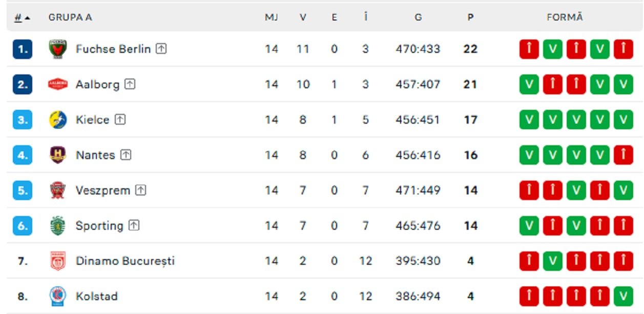Click the Dinamo București logo
The width and height of the screenshot is (644, 314).
pos(57,261)
